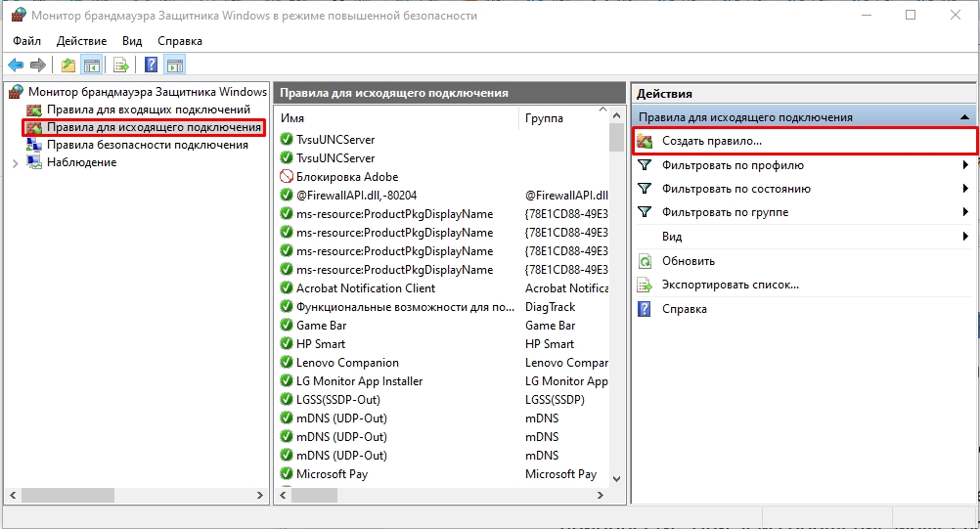
Task: Collapse the actions section header for outbound rules
Action: [965, 117]
